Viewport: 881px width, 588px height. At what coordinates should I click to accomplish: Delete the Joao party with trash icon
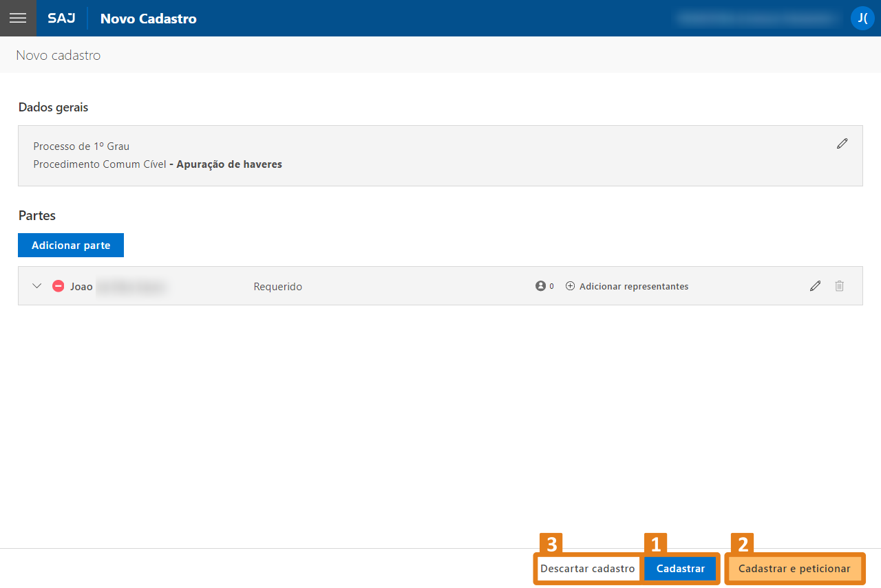pyautogui.click(x=839, y=286)
